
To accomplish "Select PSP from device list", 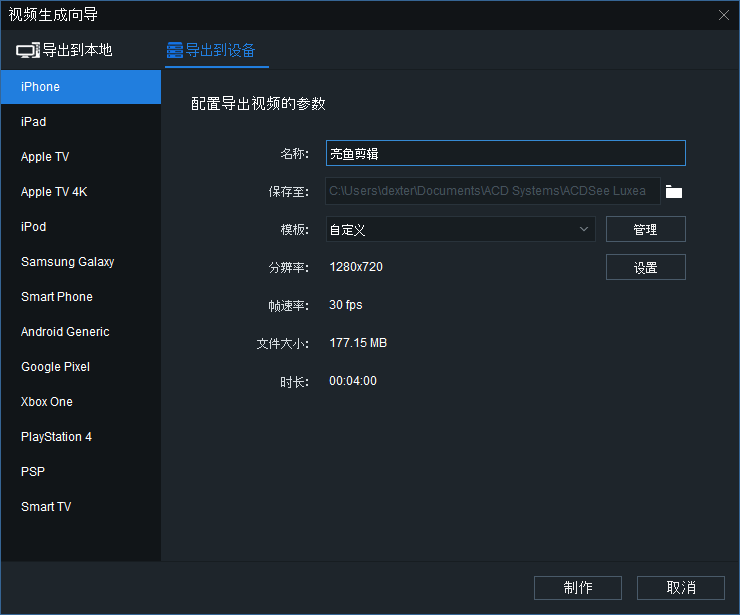I will [81, 472].
